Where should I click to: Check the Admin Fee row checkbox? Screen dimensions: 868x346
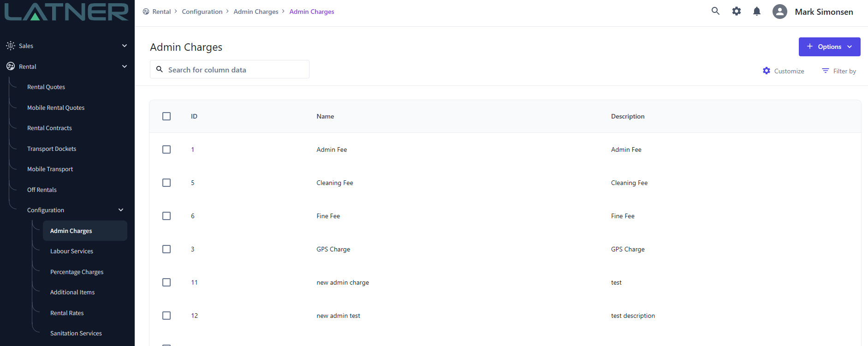click(x=166, y=149)
